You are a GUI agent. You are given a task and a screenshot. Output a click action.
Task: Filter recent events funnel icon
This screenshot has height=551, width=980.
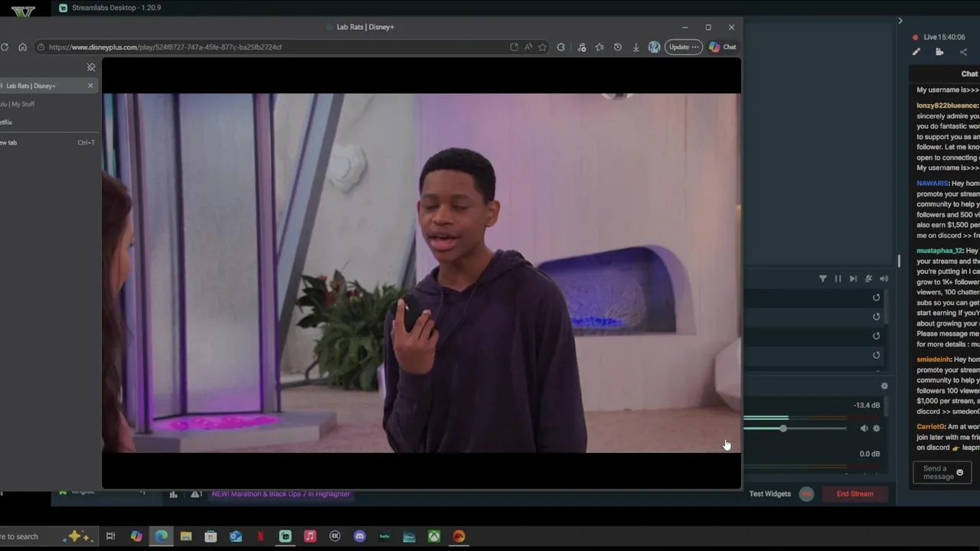click(x=823, y=279)
